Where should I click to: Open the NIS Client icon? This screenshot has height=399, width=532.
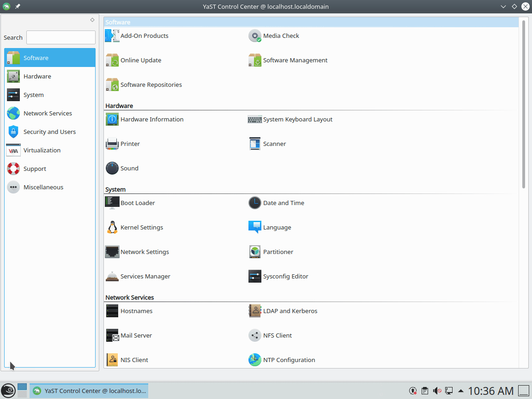coord(112,359)
